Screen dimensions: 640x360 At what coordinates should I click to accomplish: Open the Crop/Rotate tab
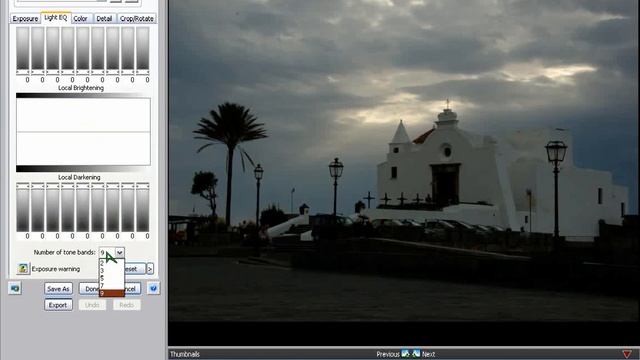(137, 19)
